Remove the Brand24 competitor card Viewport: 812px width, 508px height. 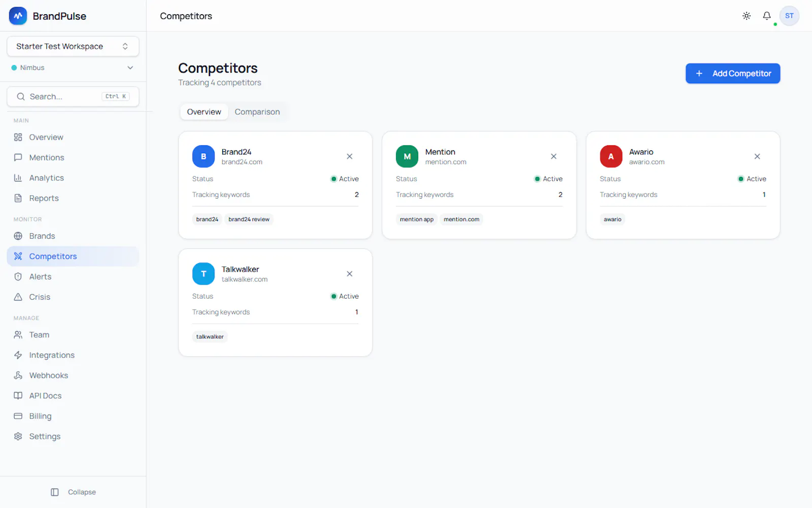[350, 156]
